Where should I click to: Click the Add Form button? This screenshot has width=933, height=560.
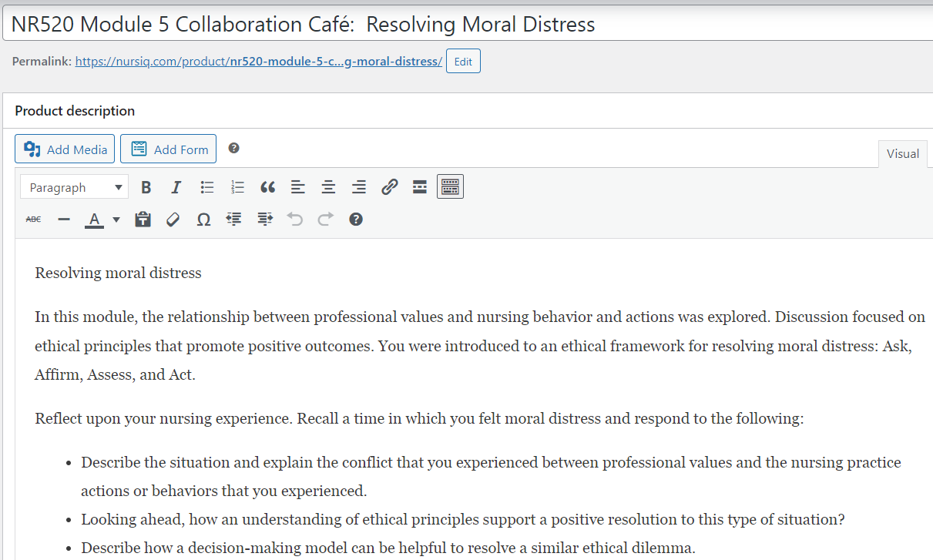point(168,149)
